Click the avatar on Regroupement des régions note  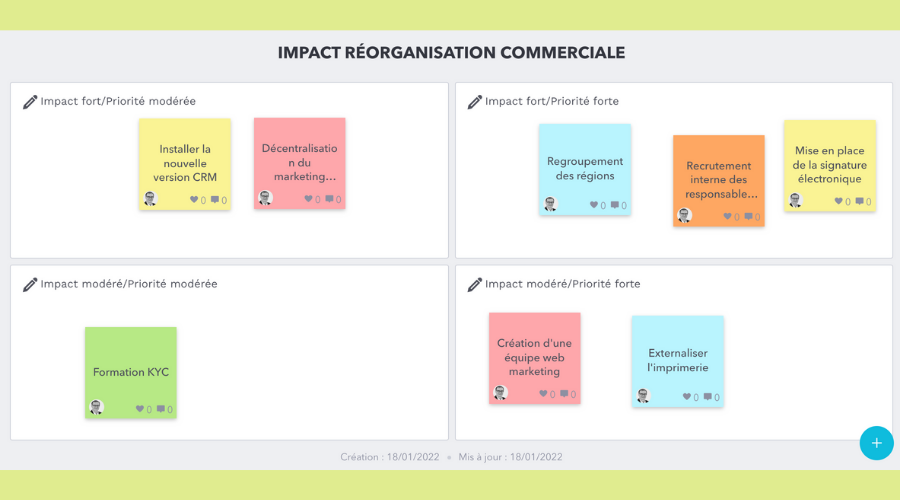click(x=550, y=204)
